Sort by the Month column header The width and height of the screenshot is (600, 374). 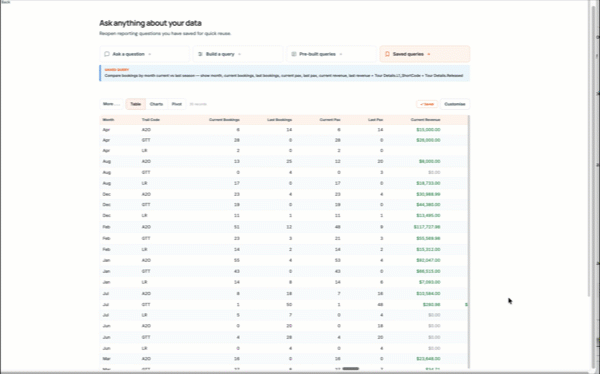pyautogui.click(x=108, y=120)
